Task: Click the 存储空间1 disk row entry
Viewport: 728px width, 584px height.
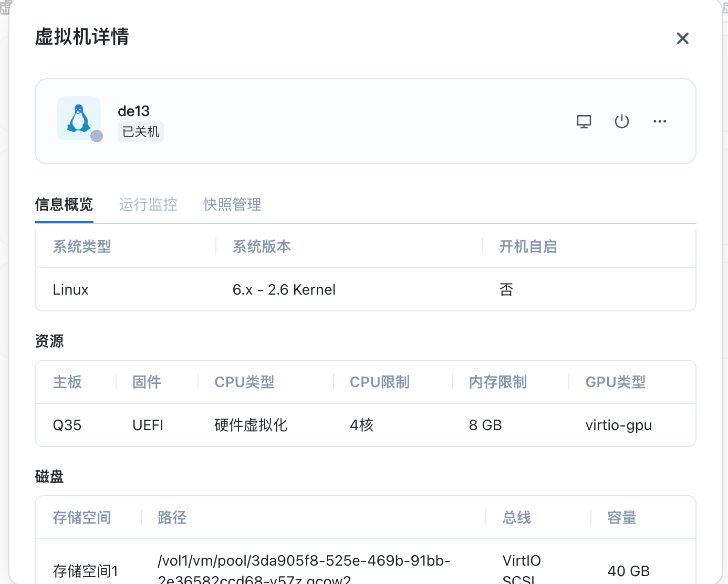Action: [x=85, y=571]
